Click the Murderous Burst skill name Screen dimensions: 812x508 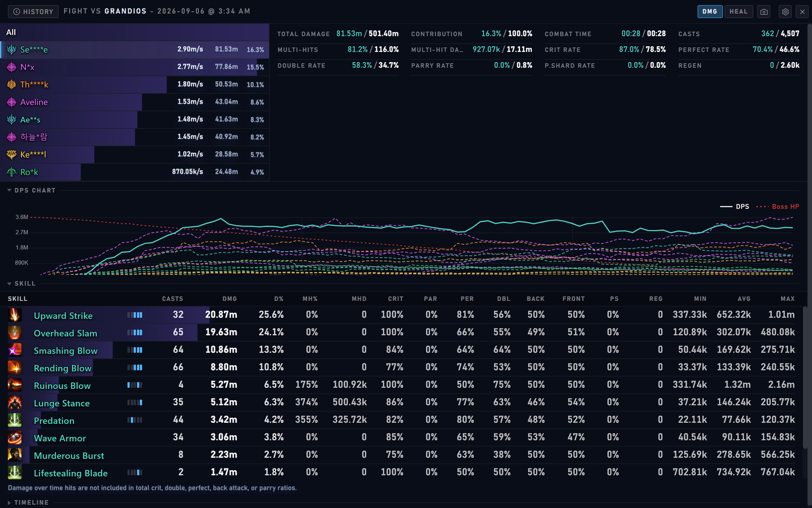[69, 456]
